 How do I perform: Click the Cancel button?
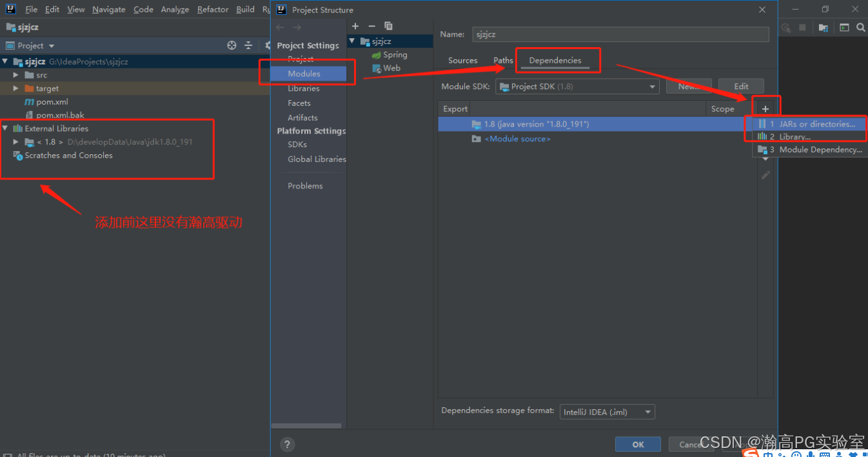point(692,444)
